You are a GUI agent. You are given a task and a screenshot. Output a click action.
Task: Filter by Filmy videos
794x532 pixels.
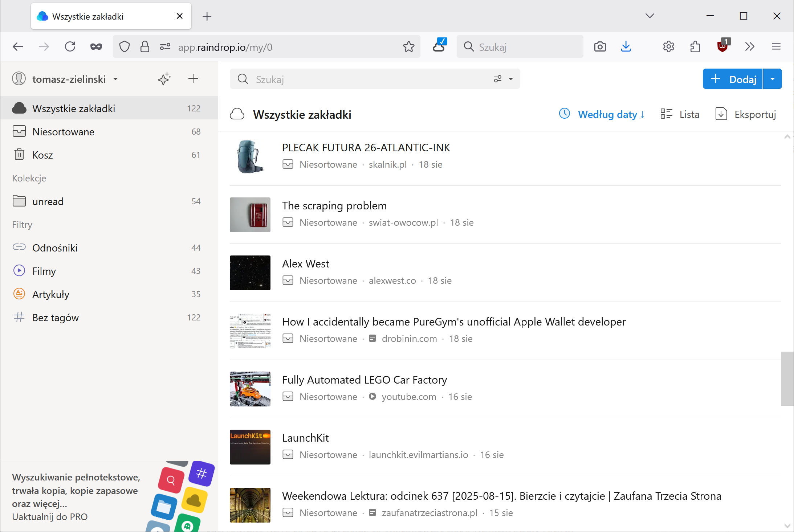(109, 271)
